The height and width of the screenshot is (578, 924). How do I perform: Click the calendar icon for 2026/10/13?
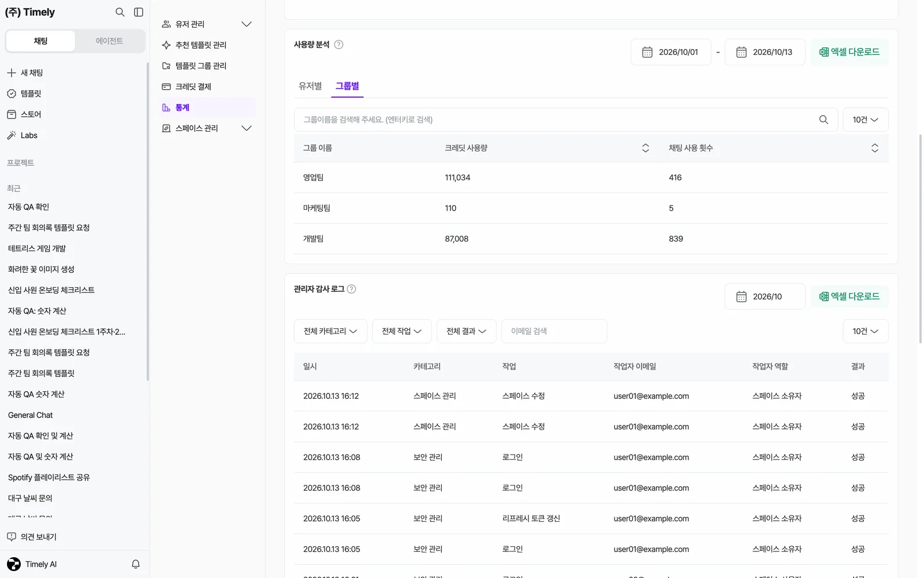click(x=742, y=52)
